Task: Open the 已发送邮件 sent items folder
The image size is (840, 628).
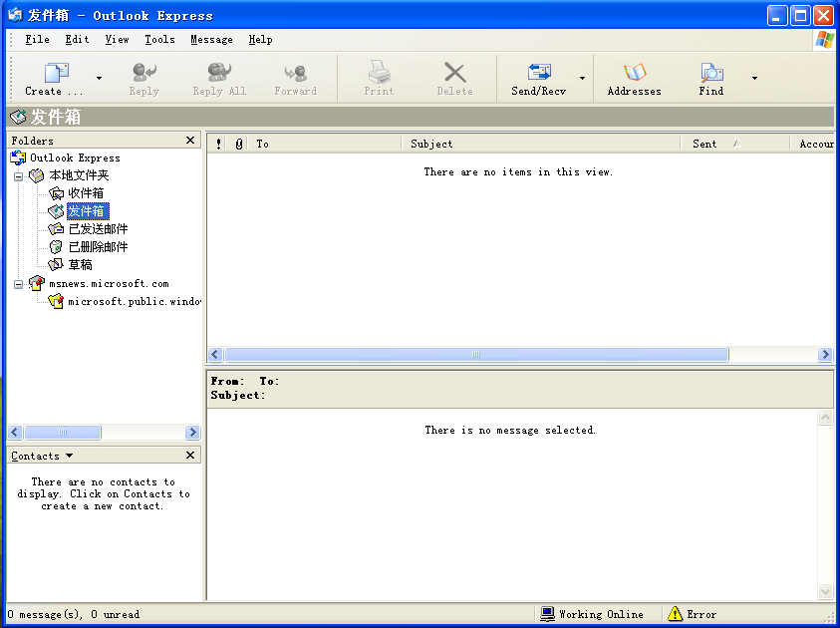Action: (x=97, y=229)
